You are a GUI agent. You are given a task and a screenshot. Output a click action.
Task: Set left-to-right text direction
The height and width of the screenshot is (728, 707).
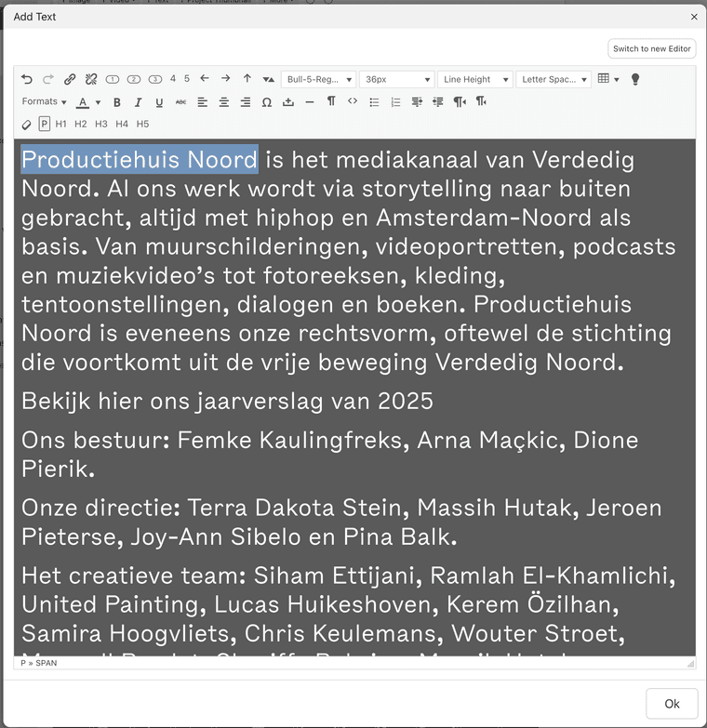460,101
